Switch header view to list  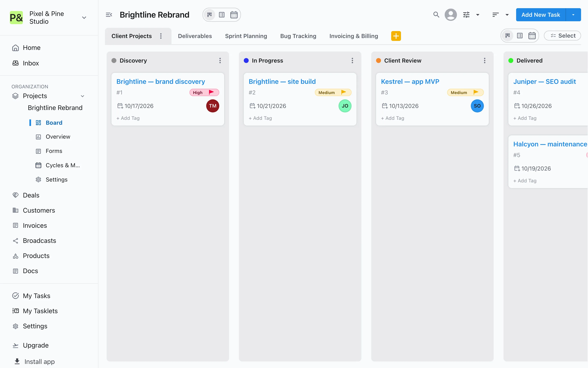tap(222, 15)
